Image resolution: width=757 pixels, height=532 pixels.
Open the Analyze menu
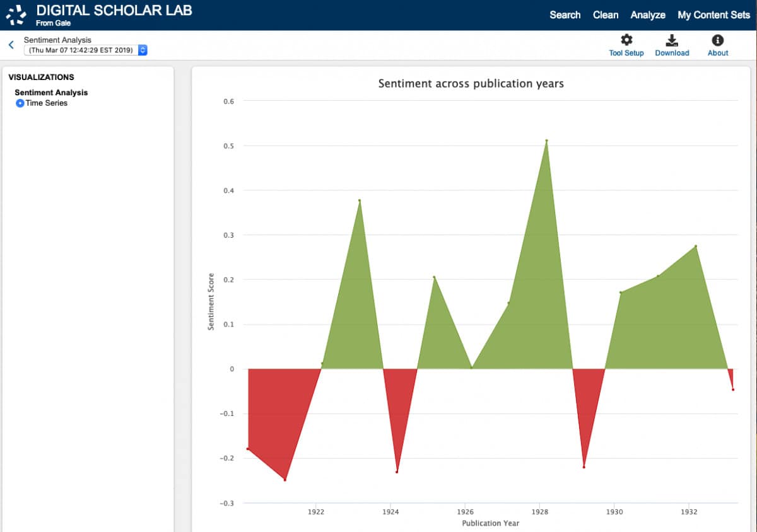[x=648, y=14]
